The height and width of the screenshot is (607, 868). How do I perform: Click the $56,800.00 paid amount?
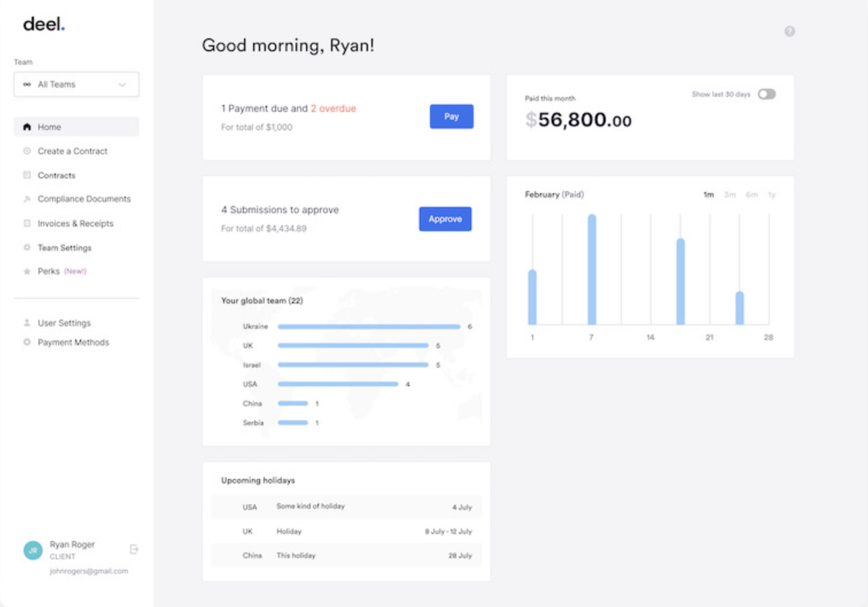pos(578,120)
